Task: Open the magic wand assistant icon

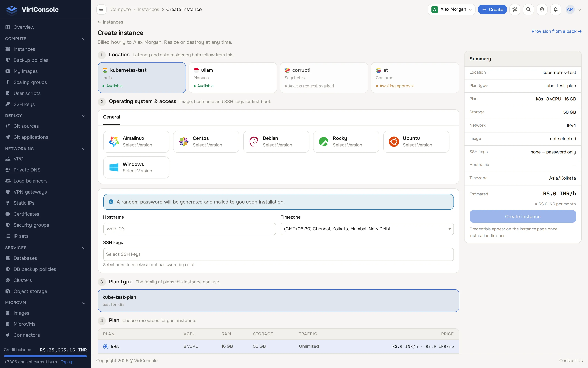Action: point(515,10)
